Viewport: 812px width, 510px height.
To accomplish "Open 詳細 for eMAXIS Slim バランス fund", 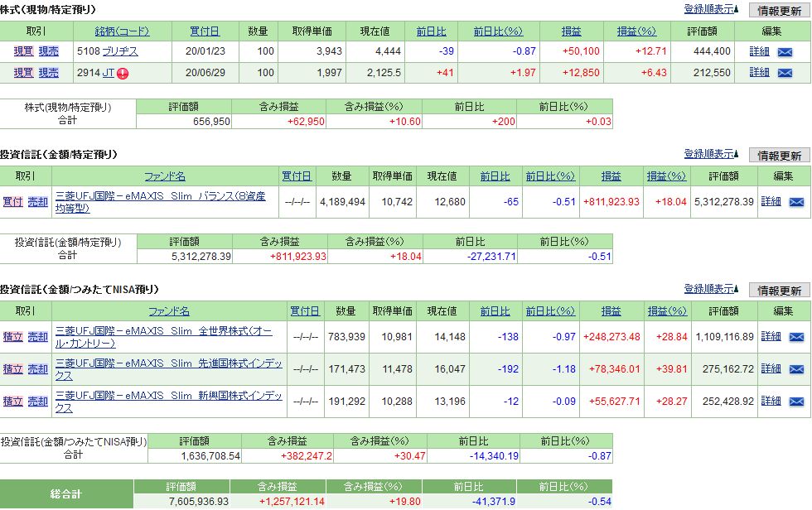I will (x=771, y=202).
